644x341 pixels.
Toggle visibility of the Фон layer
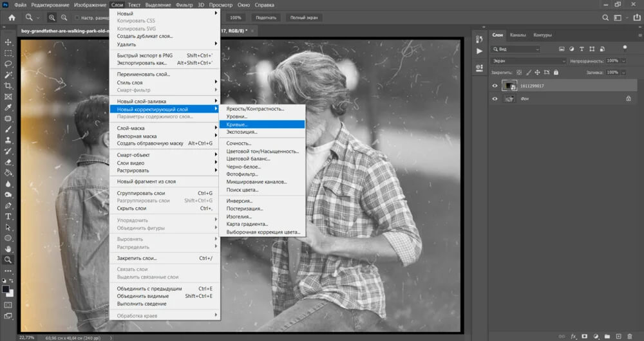495,98
